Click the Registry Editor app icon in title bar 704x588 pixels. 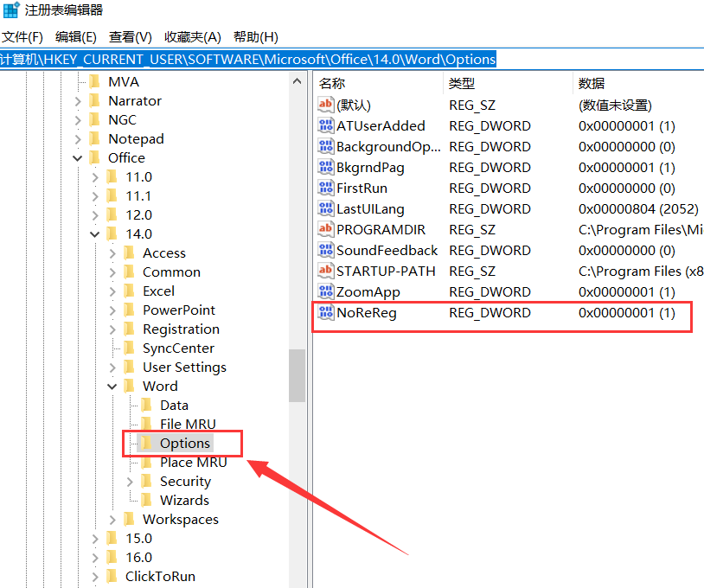coord(11,10)
